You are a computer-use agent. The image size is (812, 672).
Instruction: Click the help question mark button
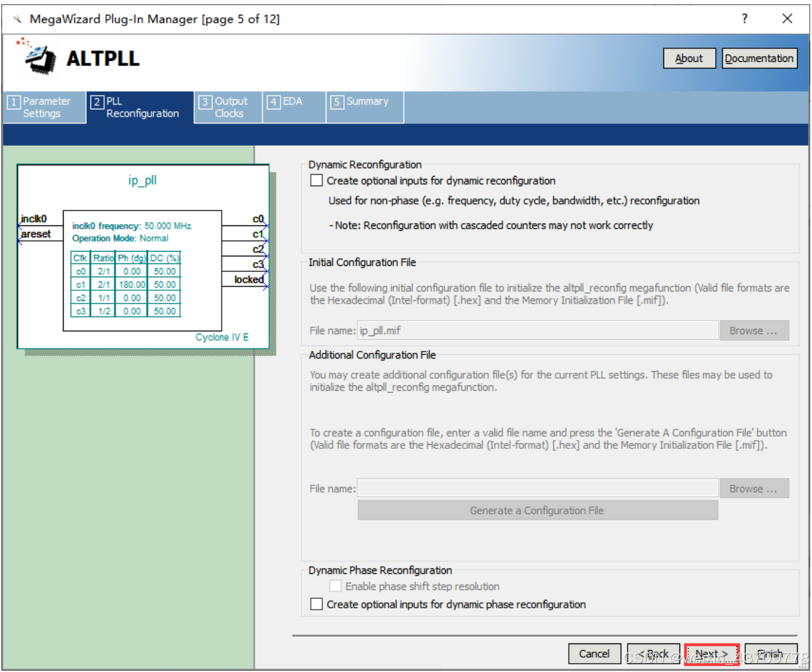[x=744, y=18]
